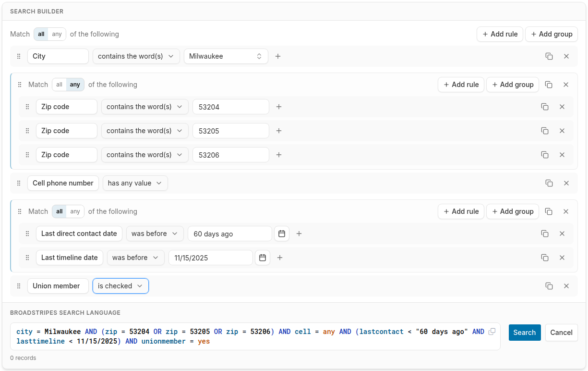Image resolution: width=588 pixels, height=371 pixels.
Task: Set top-level match to all
Action: [41, 34]
